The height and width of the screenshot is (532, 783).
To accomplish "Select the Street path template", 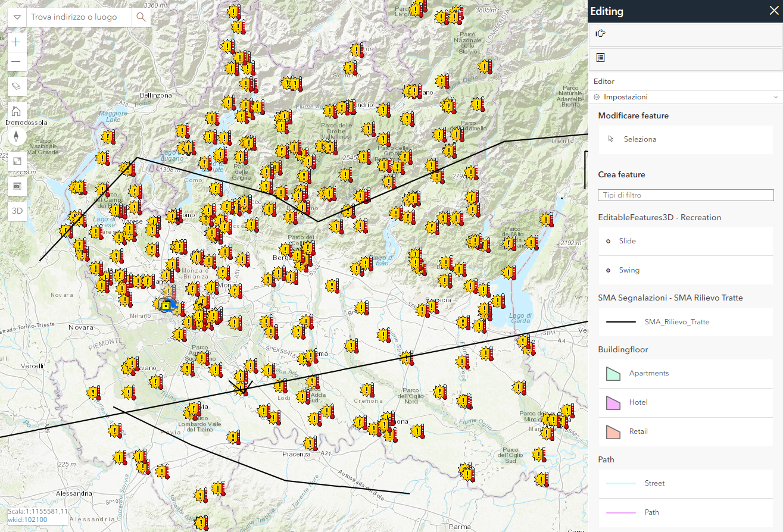I will coord(685,483).
